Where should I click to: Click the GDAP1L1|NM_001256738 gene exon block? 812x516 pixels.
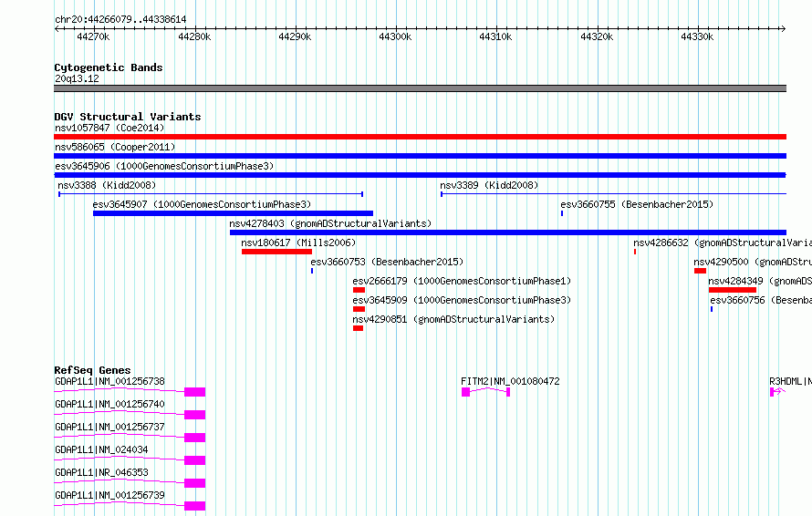194,392
